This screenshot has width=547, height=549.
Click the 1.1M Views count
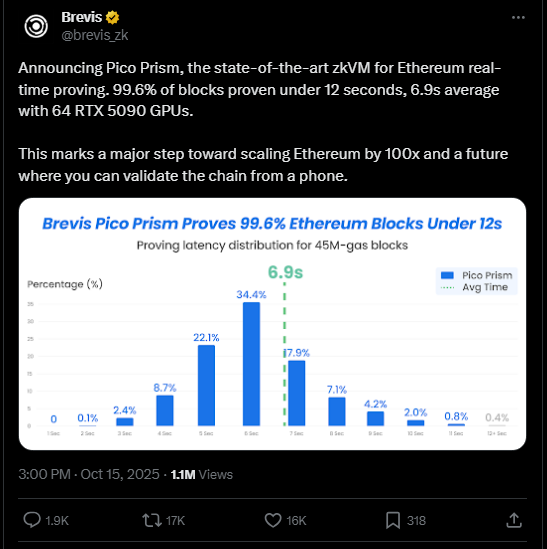pos(202,474)
